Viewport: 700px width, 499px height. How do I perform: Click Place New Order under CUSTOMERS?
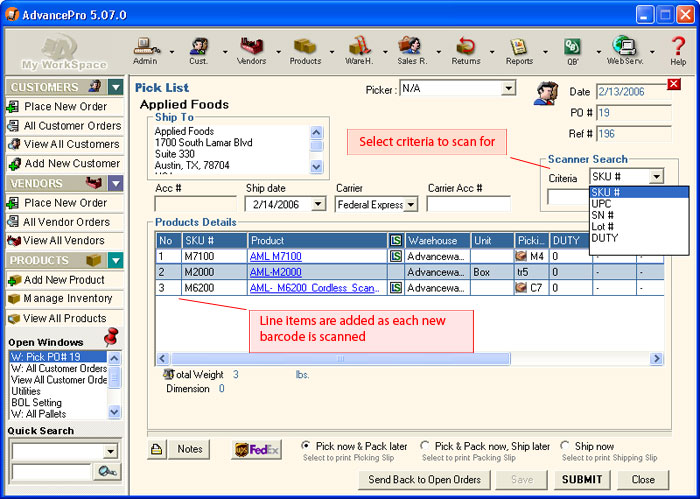click(x=65, y=107)
